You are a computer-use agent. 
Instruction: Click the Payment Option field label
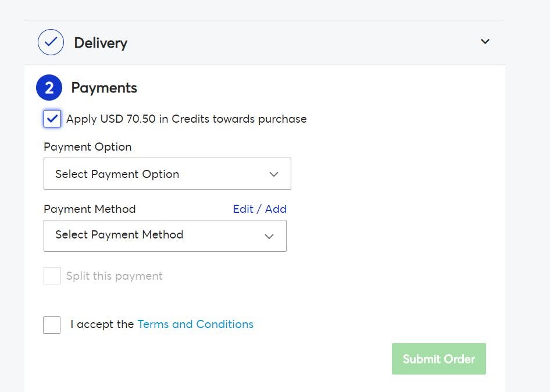(x=88, y=147)
